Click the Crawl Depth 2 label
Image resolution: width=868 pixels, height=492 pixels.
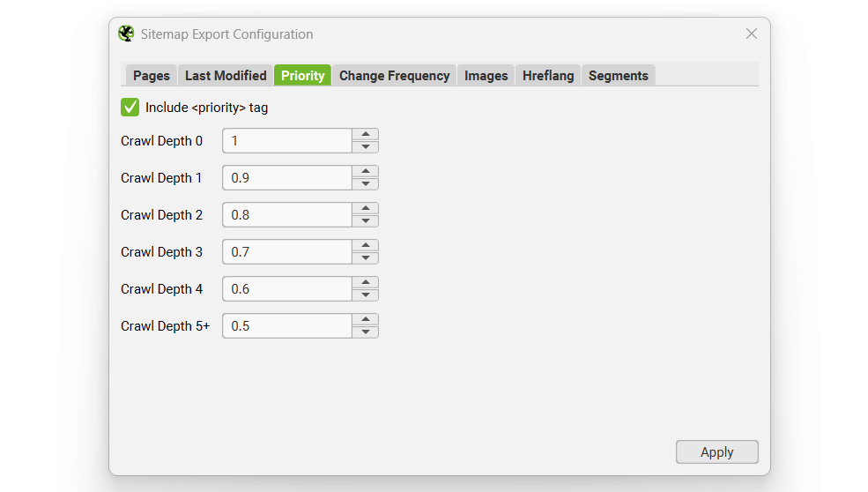tap(161, 215)
